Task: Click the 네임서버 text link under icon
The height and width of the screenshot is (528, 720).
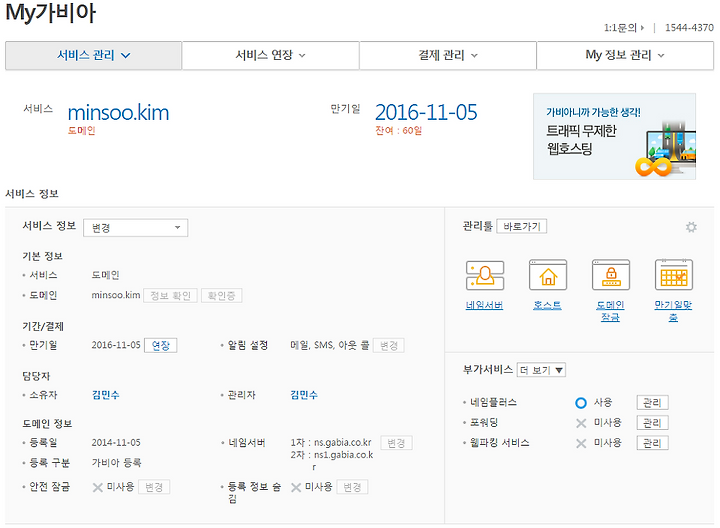Action: [484, 305]
